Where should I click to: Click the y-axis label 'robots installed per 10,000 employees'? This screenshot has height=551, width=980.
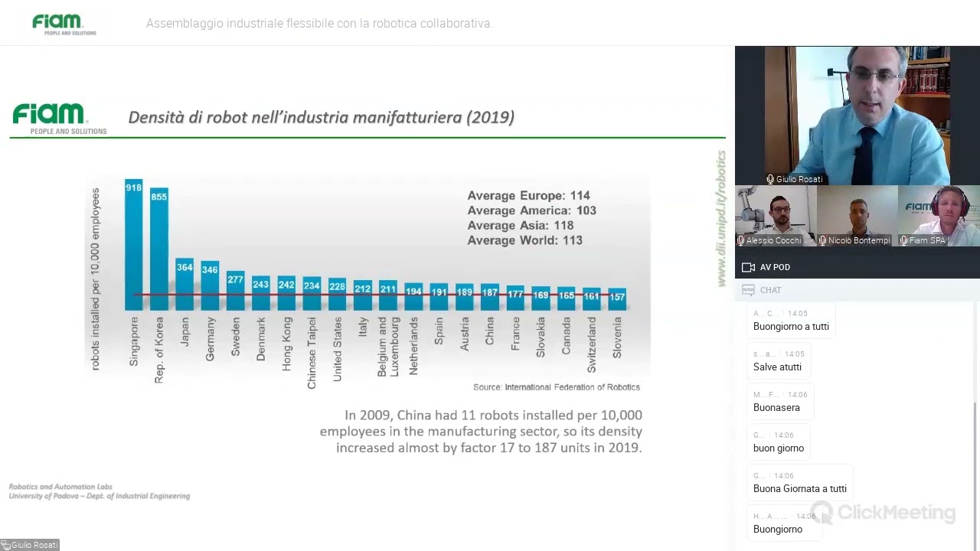(96, 279)
